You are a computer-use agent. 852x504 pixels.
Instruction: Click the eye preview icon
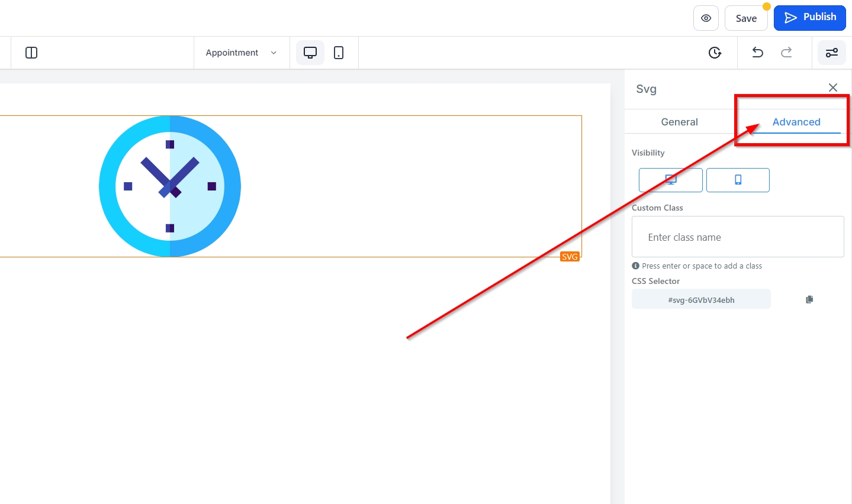point(706,18)
